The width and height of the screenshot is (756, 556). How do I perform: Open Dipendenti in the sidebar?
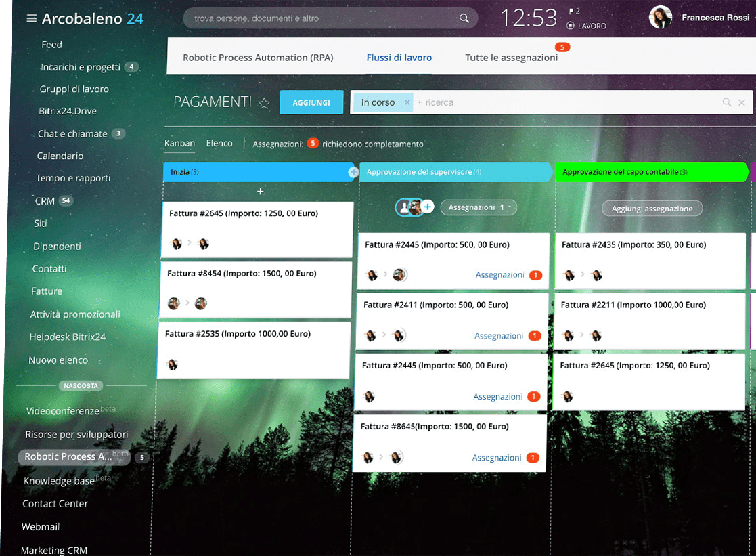coord(57,246)
